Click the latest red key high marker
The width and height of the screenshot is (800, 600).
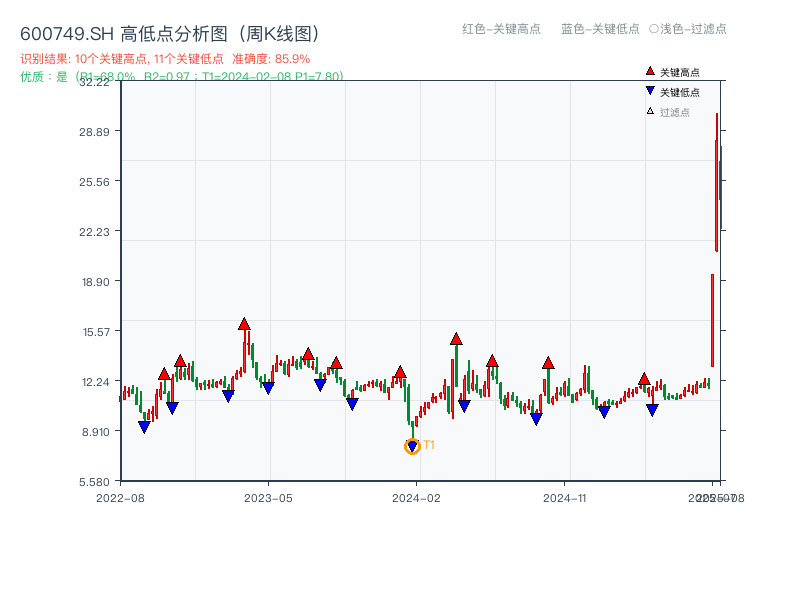(x=644, y=379)
